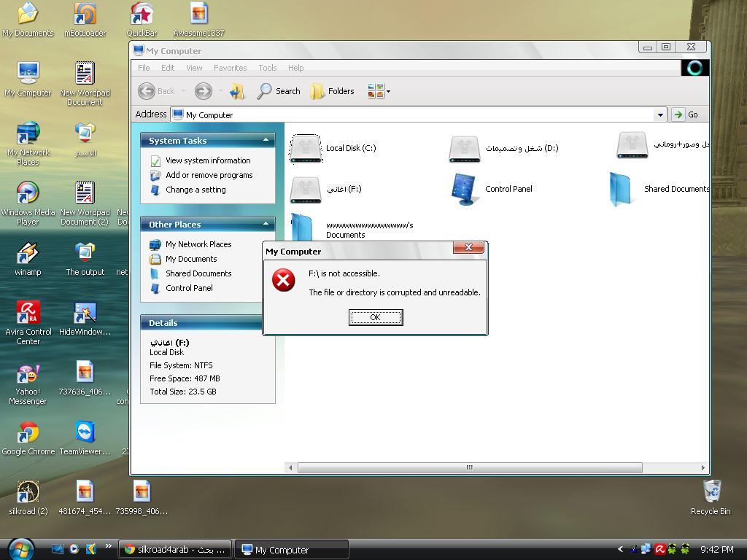Click the Go button next to address
This screenshot has width=747, height=560.
(686, 114)
